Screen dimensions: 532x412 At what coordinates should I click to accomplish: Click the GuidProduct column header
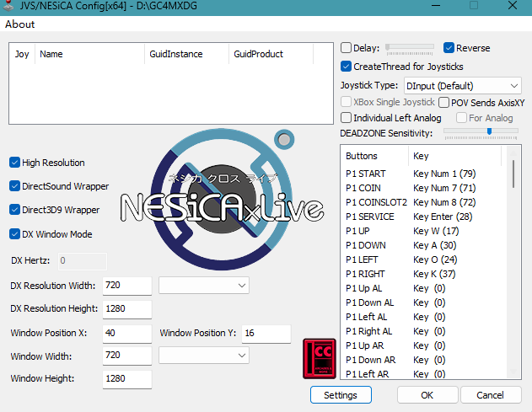271,54
